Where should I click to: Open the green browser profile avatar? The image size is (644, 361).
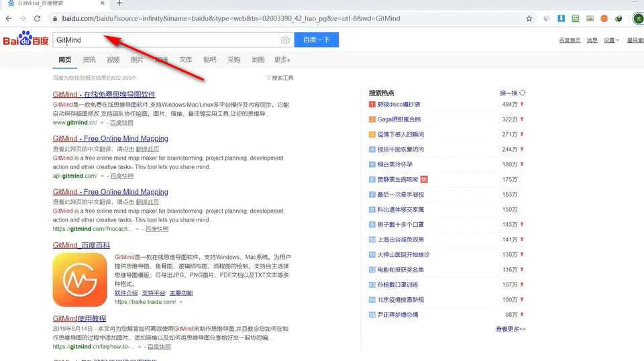[639, 19]
